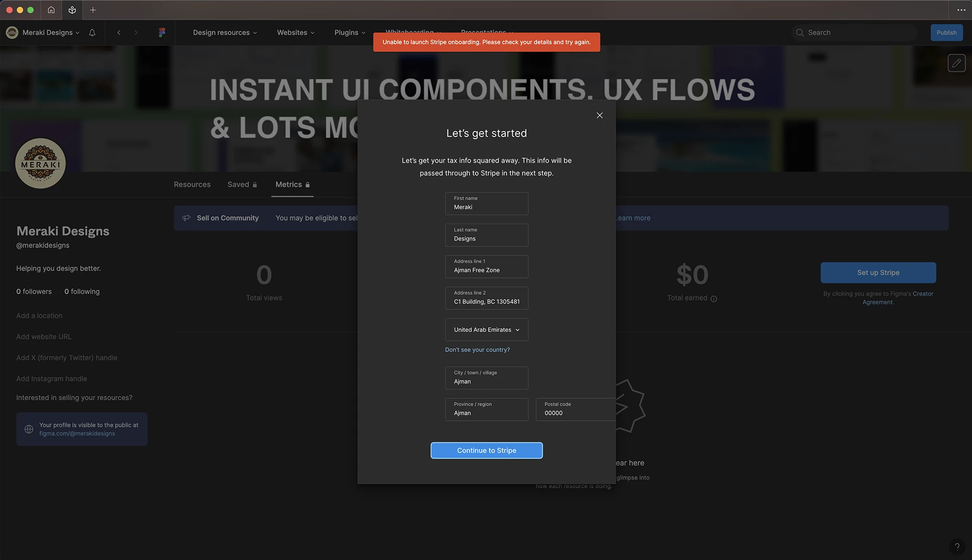Click the 0 followers count
The height and width of the screenshot is (560, 972).
[x=34, y=292]
